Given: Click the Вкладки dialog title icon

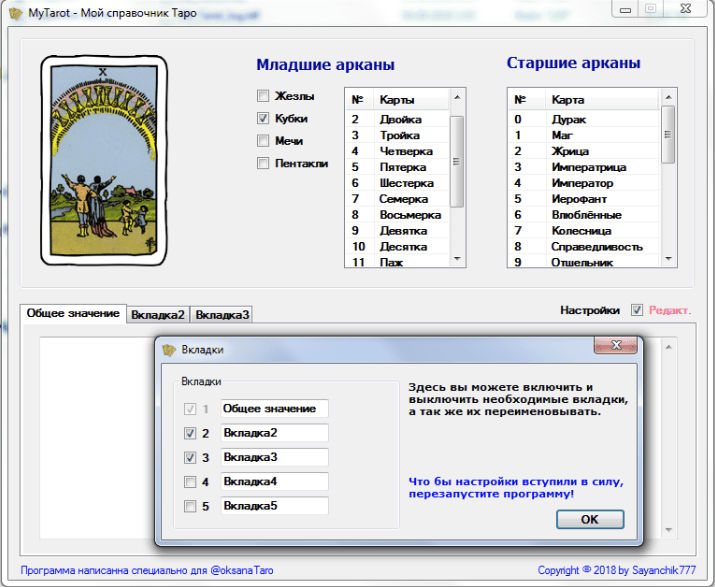Looking at the screenshot, I should point(169,350).
